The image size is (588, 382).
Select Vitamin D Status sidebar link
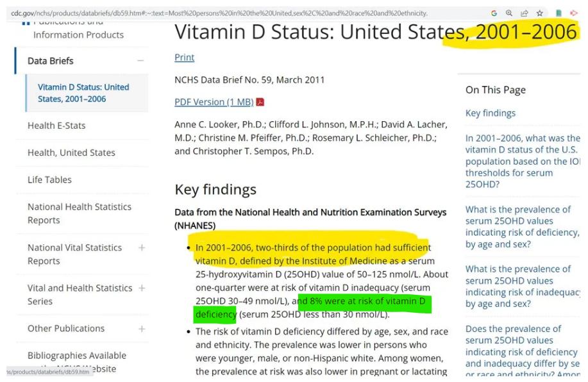(83, 93)
